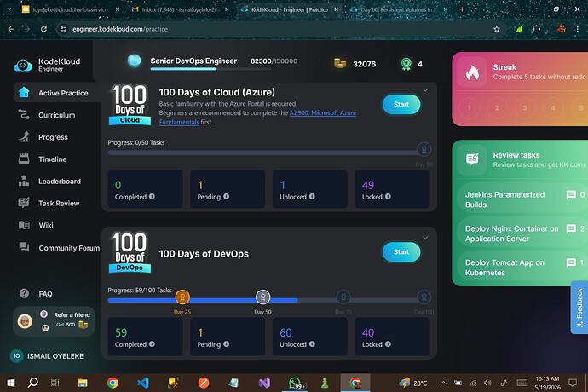
Task: Open the Feedback side button
Action: point(579,308)
